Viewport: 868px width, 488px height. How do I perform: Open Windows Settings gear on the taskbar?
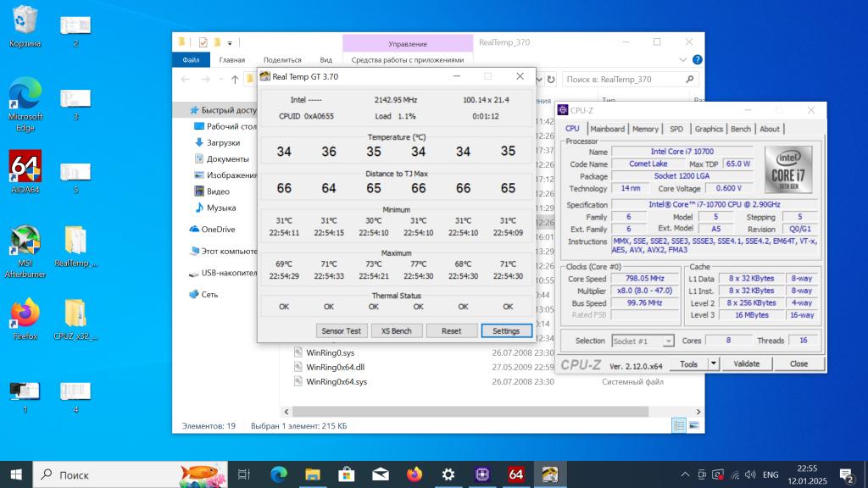pyautogui.click(x=448, y=474)
